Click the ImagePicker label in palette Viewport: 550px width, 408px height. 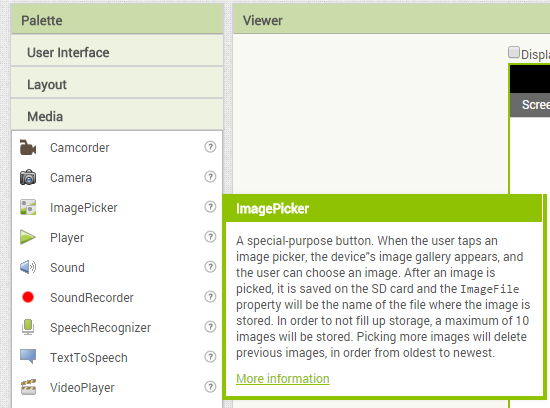point(83,208)
